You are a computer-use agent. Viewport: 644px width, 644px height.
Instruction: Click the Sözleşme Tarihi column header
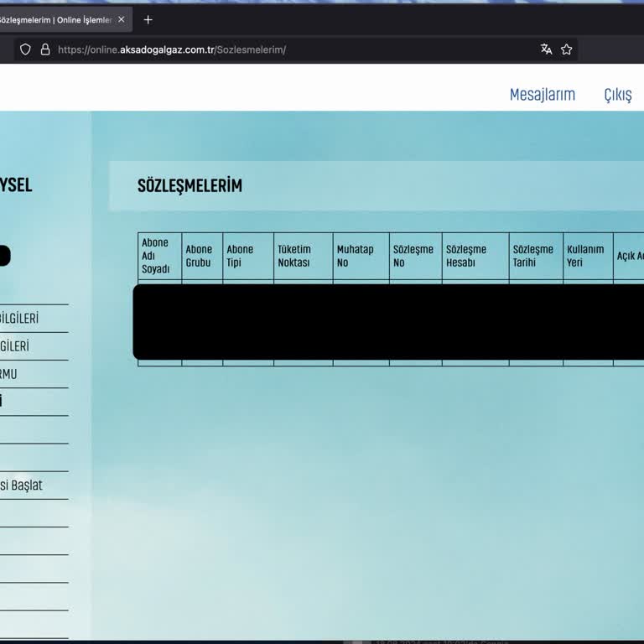536,256
